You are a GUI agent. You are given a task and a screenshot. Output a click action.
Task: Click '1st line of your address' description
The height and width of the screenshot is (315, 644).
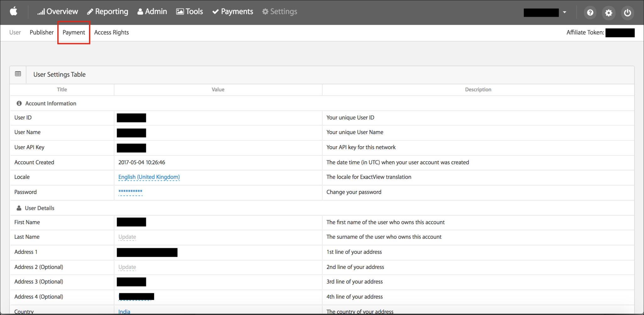pyautogui.click(x=354, y=252)
